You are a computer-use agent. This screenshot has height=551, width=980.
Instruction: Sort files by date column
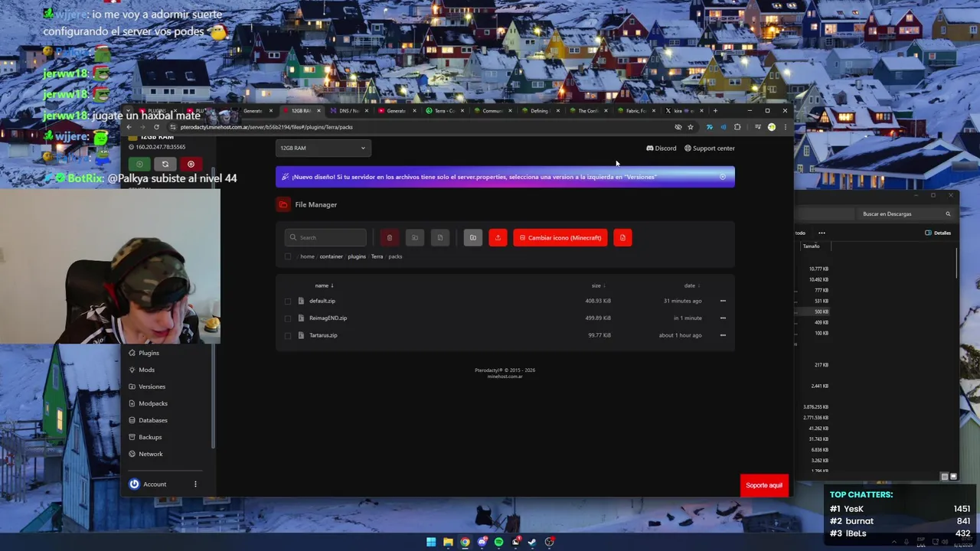(x=692, y=285)
